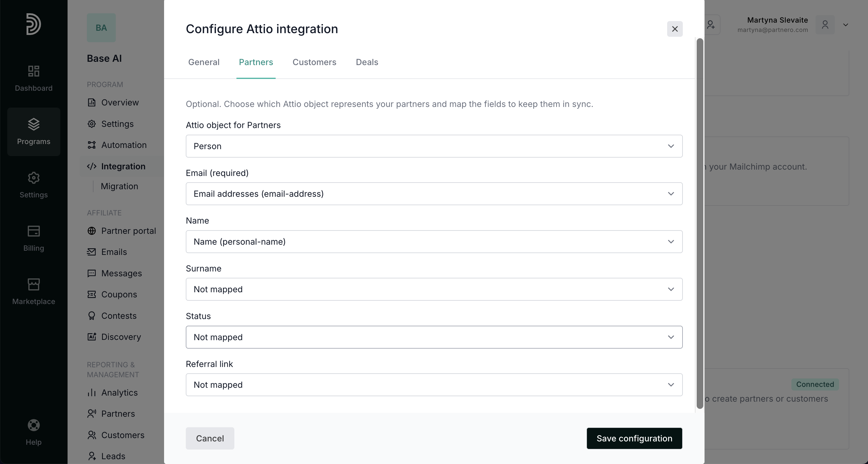Click the Coupons ticket icon
This screenshot has width=868, height=464.
(x=92, y=294)
